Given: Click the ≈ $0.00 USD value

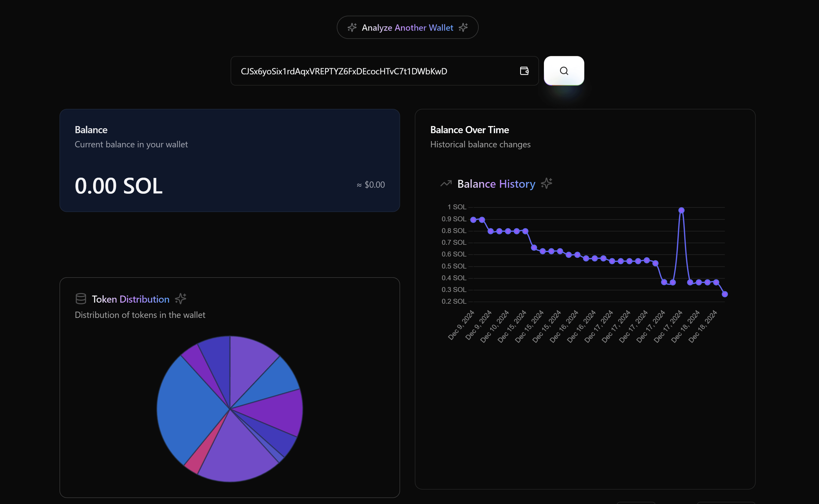Looking at the screenshot, I should pos(371,185).
